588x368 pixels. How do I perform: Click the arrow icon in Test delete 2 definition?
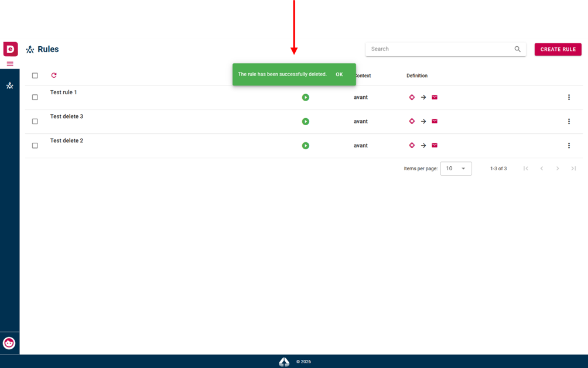[x=423, y=146]
